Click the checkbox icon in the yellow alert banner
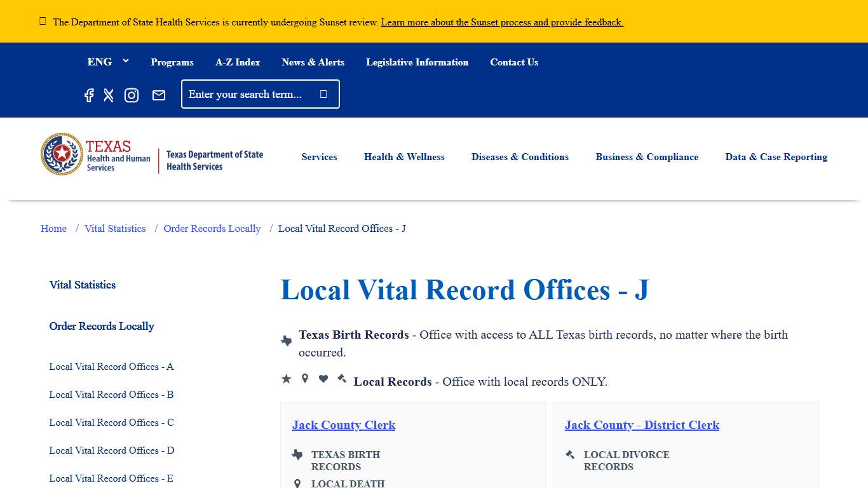Viewport: 868px width, 488px height. pos(43,20)
